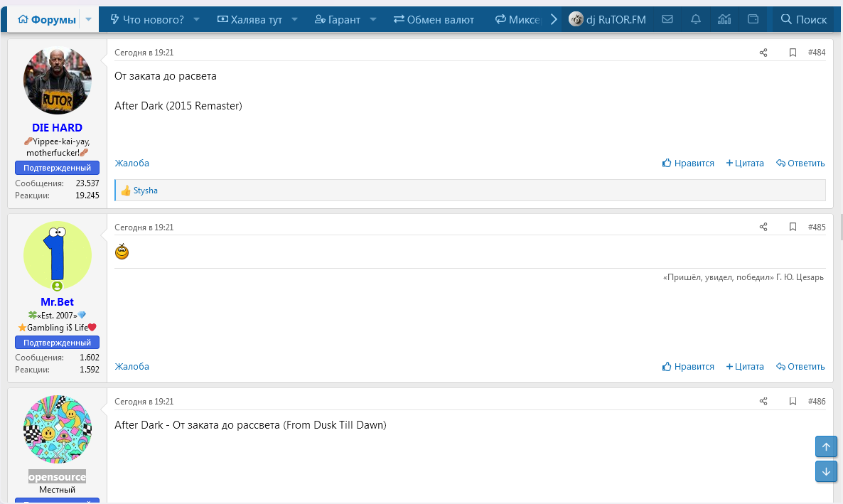Image resolution: width=843 pixels, height=504 pixels.
Task: Open the Обмен валют menu item
Action: [434, 19]
